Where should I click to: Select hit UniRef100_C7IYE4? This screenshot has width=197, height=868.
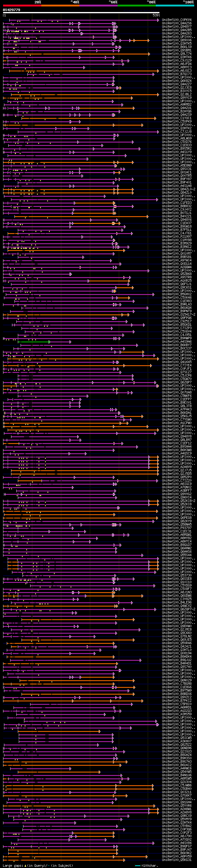coord(177,365)
